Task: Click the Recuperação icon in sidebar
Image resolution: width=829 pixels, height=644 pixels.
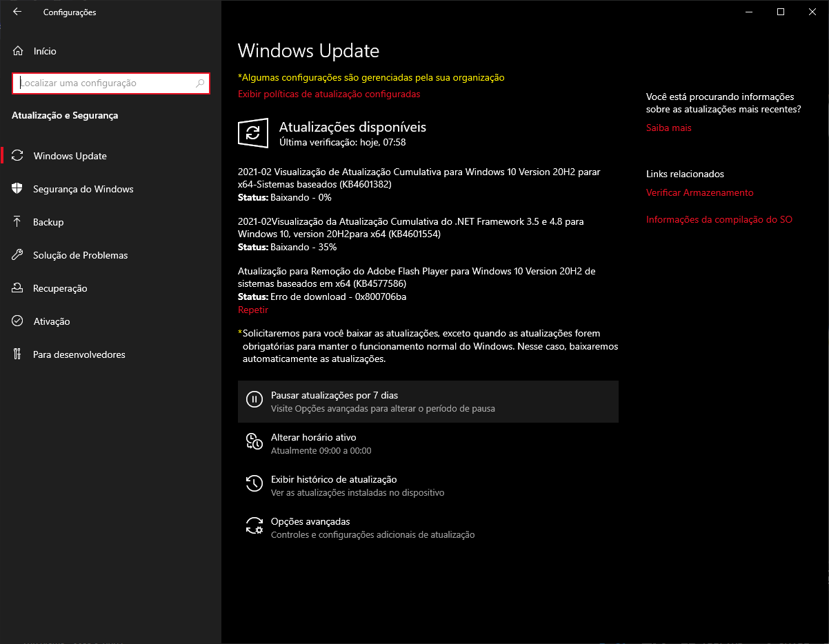Action: point(18,288)
